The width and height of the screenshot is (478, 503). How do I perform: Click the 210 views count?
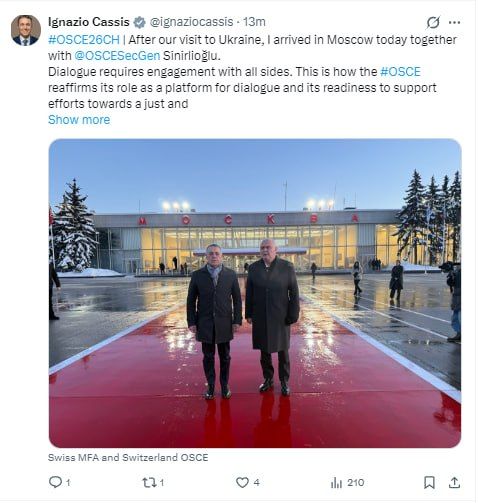click(x=355, y=482)
